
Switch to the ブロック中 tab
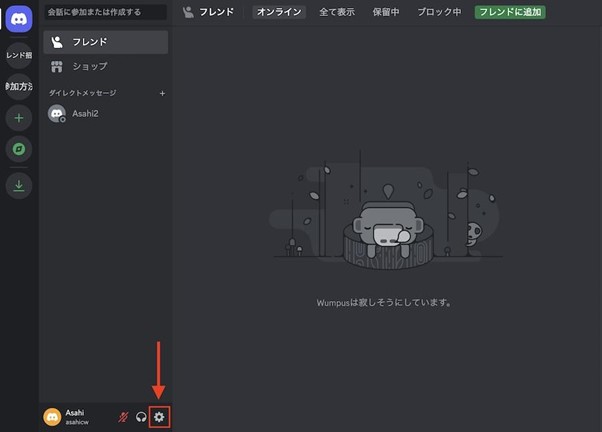coord(439,12)
